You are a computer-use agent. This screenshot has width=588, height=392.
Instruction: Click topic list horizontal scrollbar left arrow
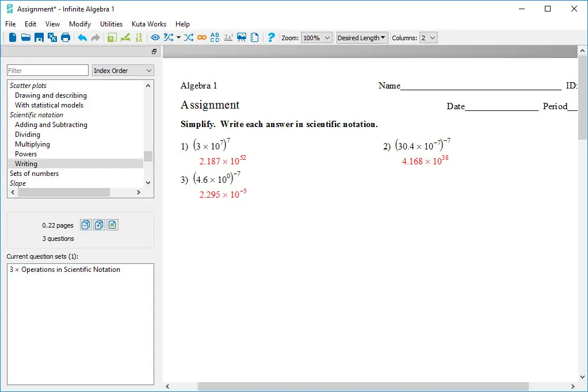pyautogui.click(x=13, y=192)
